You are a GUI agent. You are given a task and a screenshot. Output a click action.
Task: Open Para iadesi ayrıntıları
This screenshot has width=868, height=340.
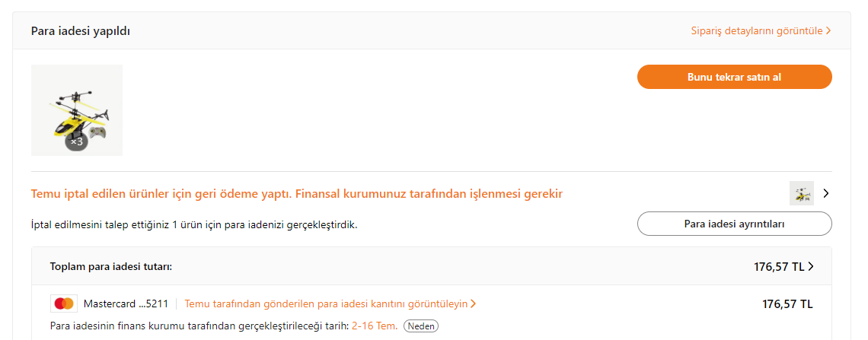(735, 224)
